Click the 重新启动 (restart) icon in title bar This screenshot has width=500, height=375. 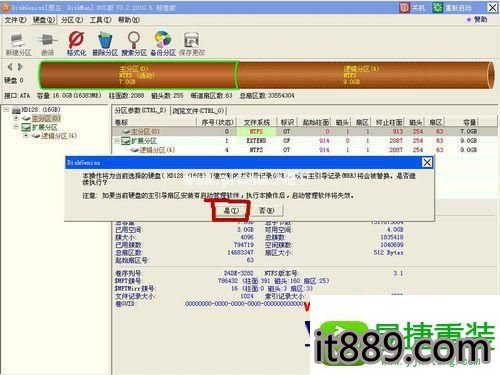[437, 7]
